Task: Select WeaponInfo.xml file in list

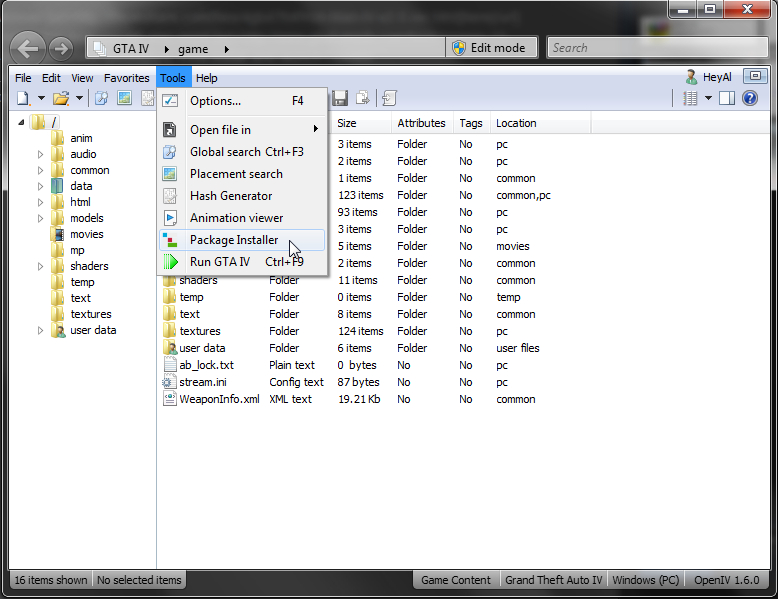Action: click(219, 399)
